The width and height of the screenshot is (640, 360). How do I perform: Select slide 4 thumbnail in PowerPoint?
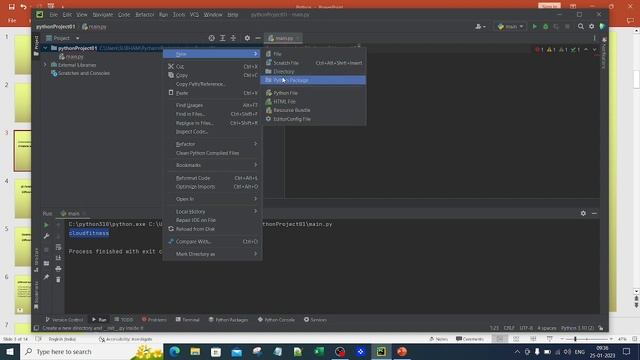(x=23, y=199)
